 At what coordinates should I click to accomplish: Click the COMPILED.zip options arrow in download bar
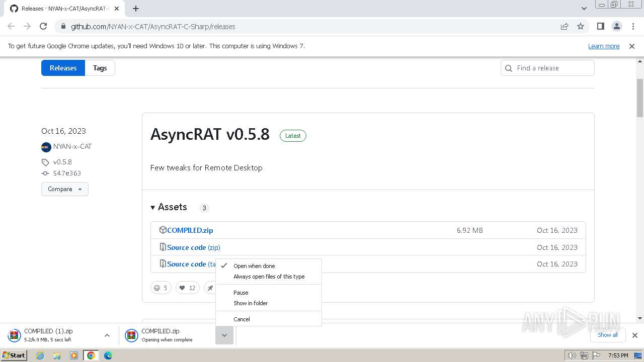click(x=224, y=335)
